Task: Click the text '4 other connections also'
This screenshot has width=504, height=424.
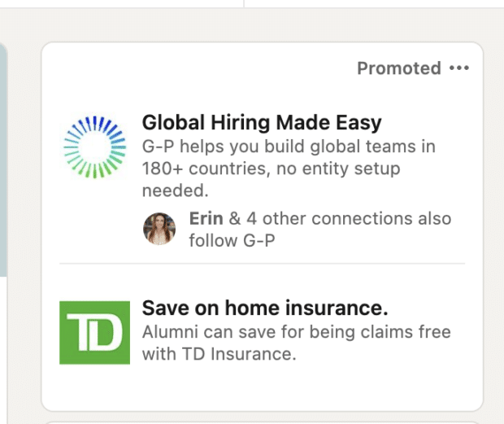Action: [x=349, y=218]
